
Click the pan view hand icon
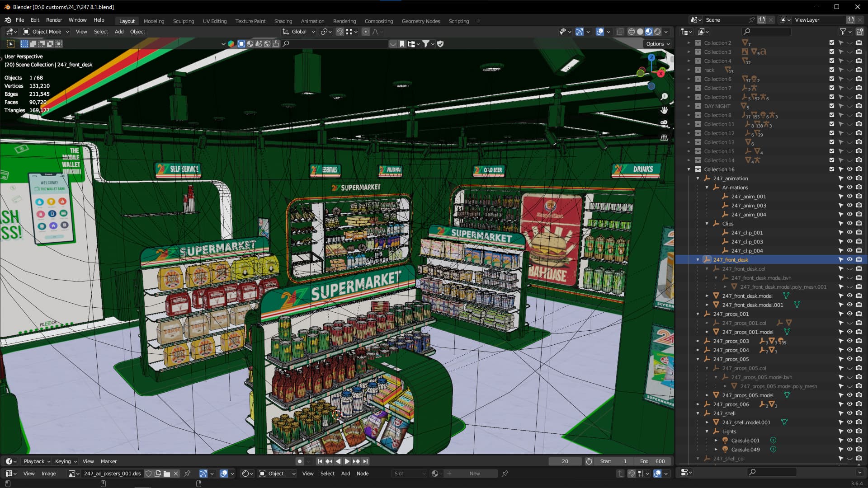(x=664, y=110)
